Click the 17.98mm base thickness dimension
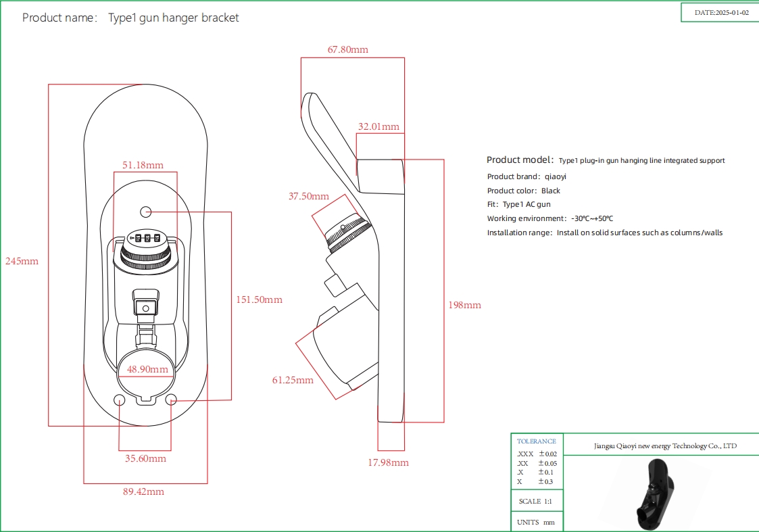The image size is (759, 532). (388, 462)
